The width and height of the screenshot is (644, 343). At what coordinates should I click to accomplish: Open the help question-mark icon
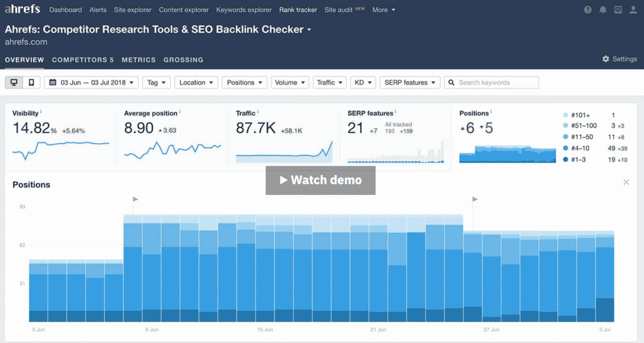[587, 10]
